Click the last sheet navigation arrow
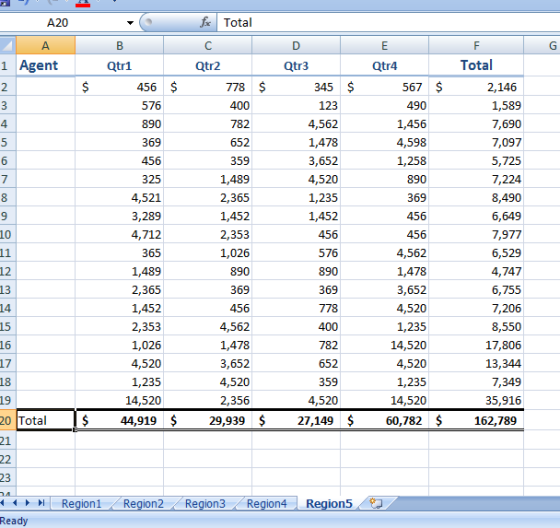 [41, 503]
